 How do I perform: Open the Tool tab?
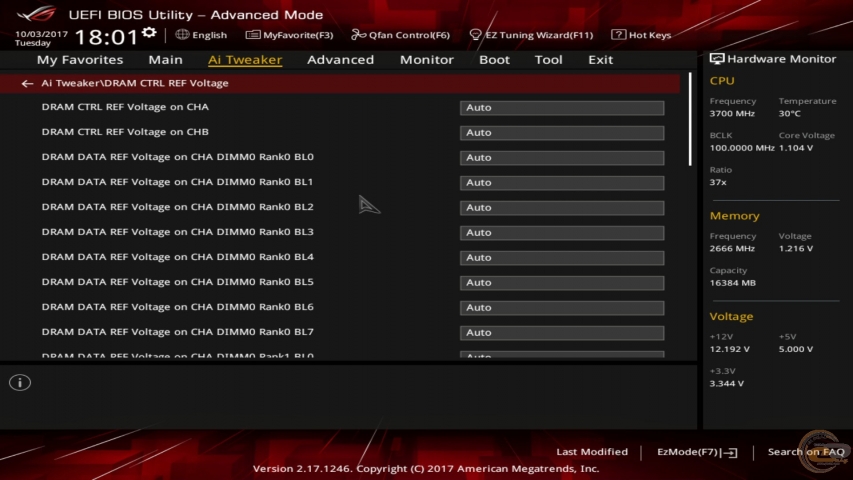[x=548, y=59]
